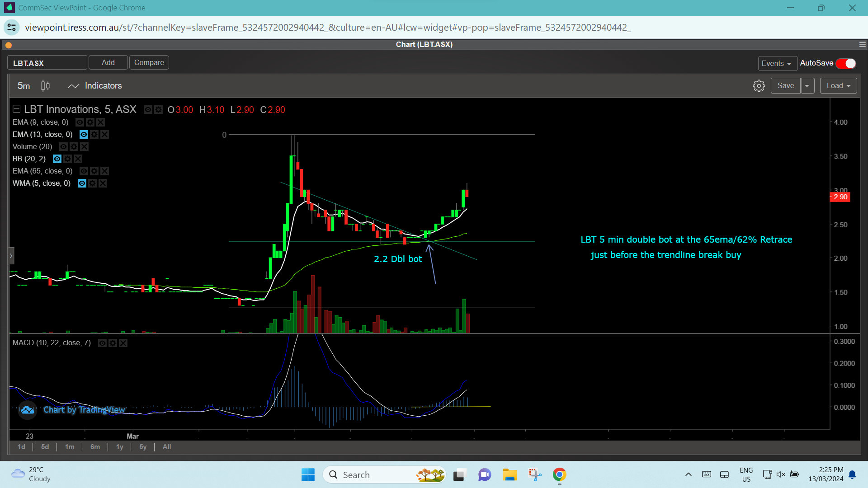Hide the WMA (5, close, 0) indicator
Screen dimensions: 868x488
(82, 183)
